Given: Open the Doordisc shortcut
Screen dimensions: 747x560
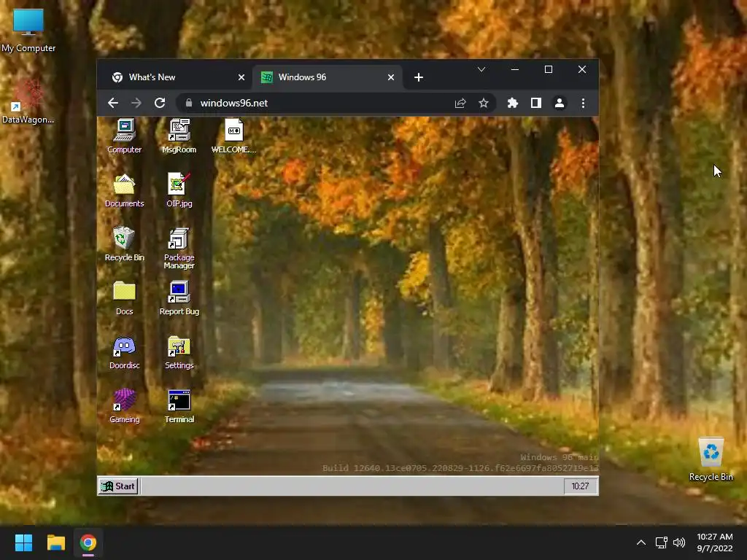Looking at the screenshot, I should click(x=124, y=352).
